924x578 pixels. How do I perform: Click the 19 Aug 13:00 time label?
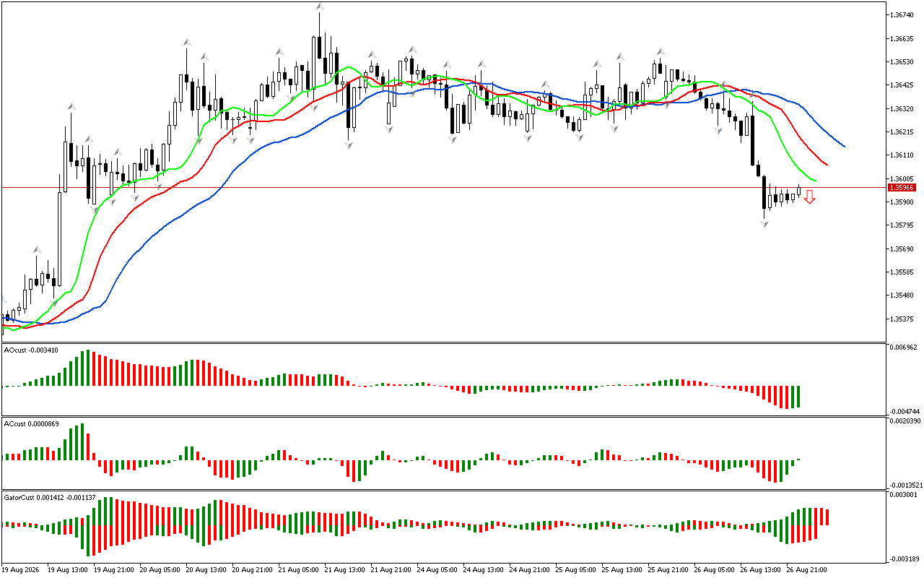(68, 570)
